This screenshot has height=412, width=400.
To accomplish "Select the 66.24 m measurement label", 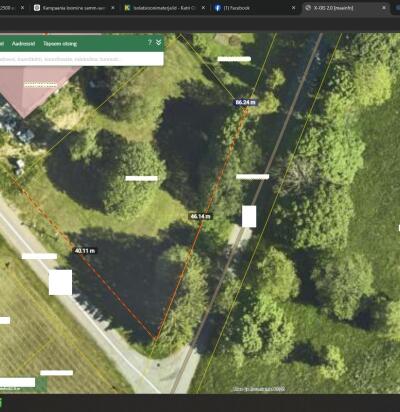I will click(245, 102).
